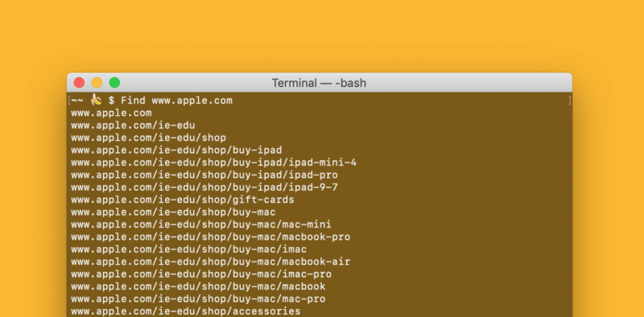This screenshot has width=644, height=317.
Task: Click the shop/buy-ipad output line
Action: click(x=176, y=150)
